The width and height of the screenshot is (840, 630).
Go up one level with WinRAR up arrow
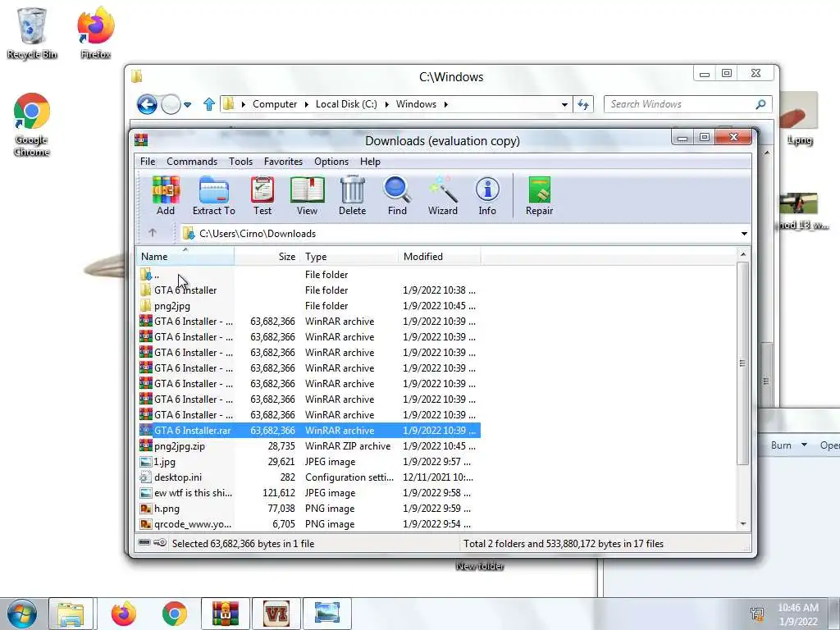(x=152, y=233)
